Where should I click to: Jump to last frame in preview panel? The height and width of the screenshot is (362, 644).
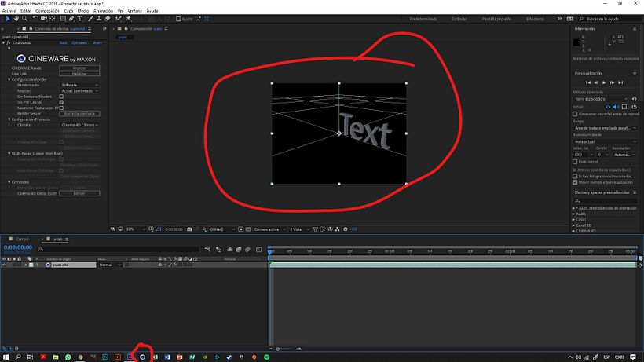click(620, 82)
